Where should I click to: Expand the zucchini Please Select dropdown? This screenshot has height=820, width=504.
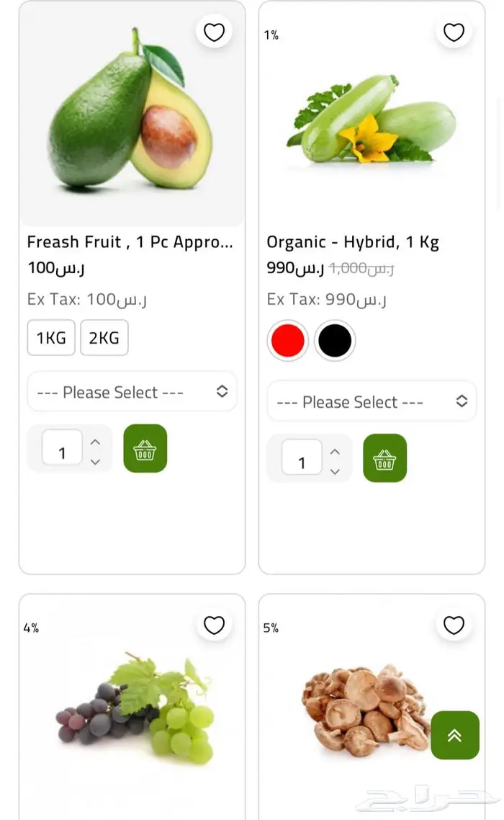click(372, 402)
